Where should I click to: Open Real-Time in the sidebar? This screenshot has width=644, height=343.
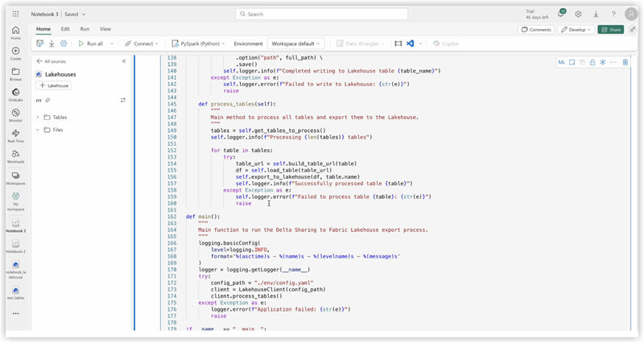[15, 135]
